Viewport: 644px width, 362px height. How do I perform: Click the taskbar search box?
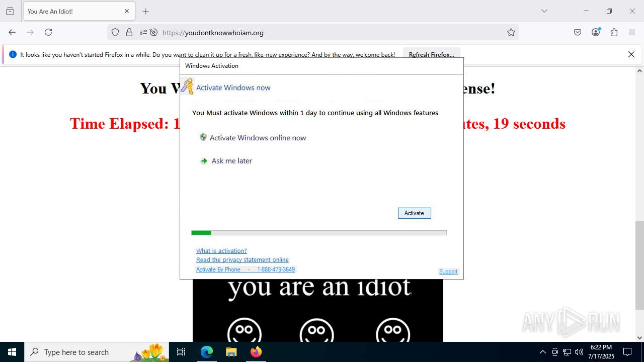[x=97, y=352]
